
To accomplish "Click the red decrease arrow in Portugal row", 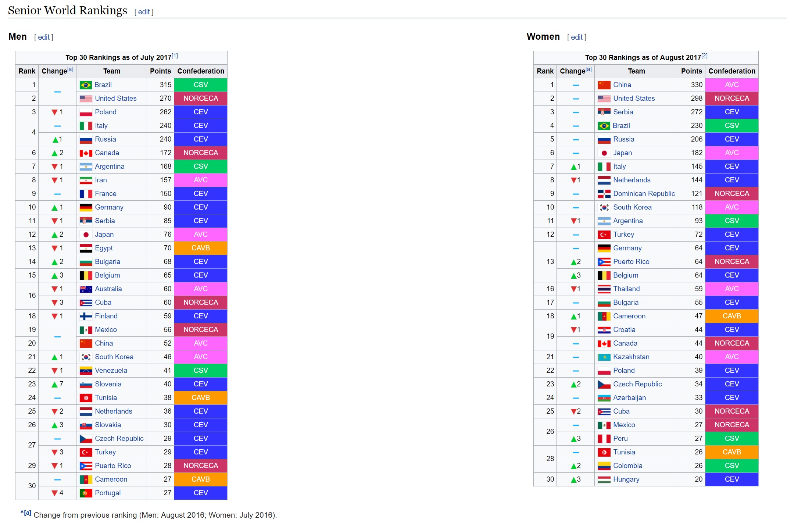I will 54,493.
